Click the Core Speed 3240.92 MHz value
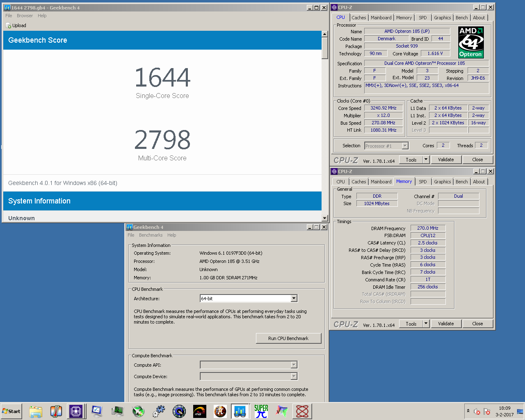Image resolution: width=525 pixels, height=420 pixels. point(383,108)
